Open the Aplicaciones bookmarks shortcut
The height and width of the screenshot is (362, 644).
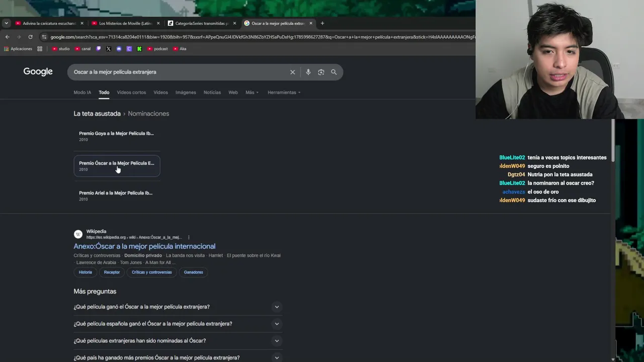(18, 49)
